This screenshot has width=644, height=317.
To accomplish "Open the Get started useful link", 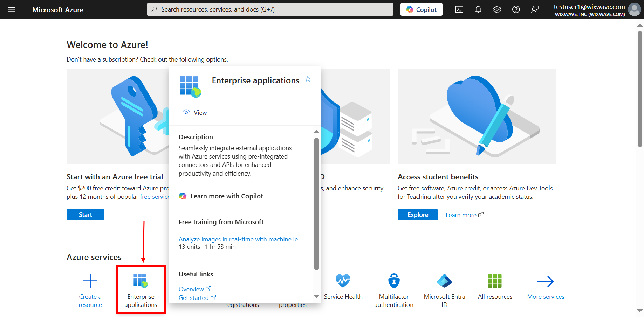I will pos(197,297).
